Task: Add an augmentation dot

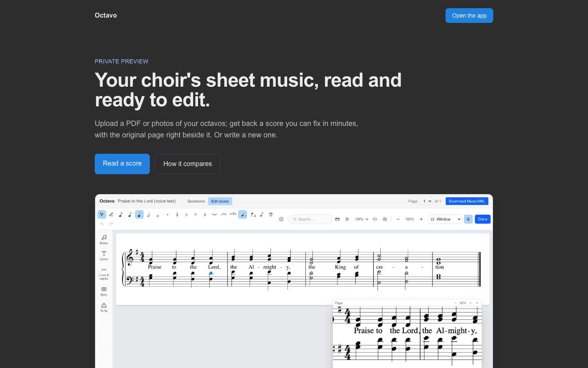Action: point(167,214)
